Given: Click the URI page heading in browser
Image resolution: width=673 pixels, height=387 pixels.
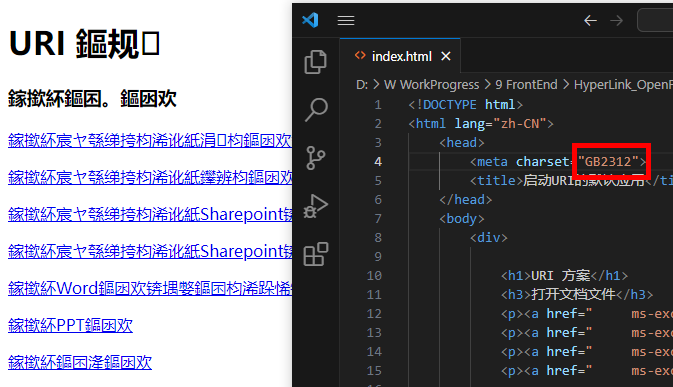Looking at the screenshot, I should 85,43.
